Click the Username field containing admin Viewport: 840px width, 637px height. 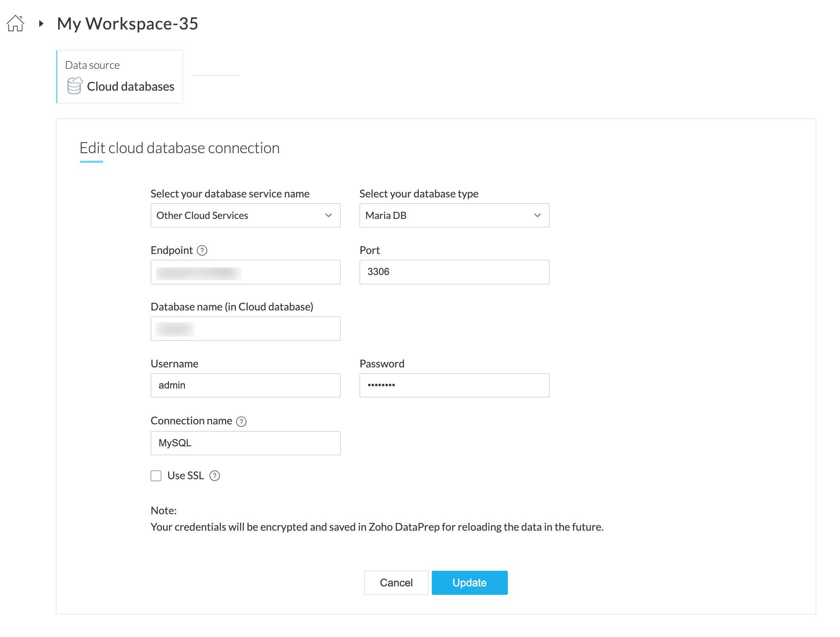tap(245, 385)
